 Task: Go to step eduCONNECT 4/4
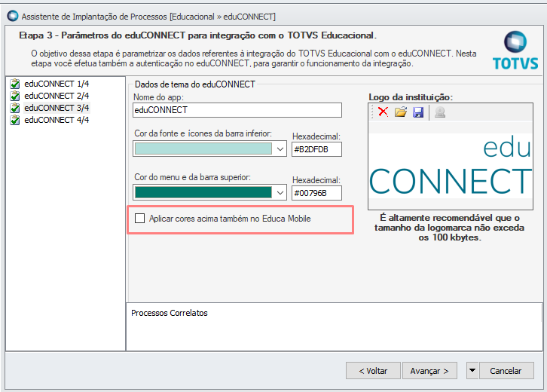tap(57, 120)
